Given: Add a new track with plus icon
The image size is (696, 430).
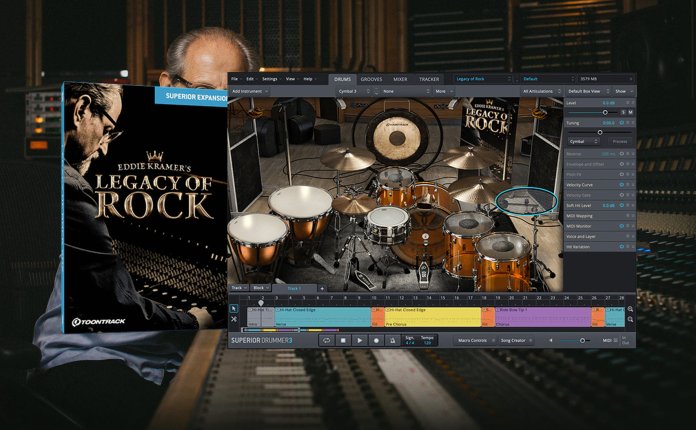Looking at the screenshot, I should pos(322,288).
